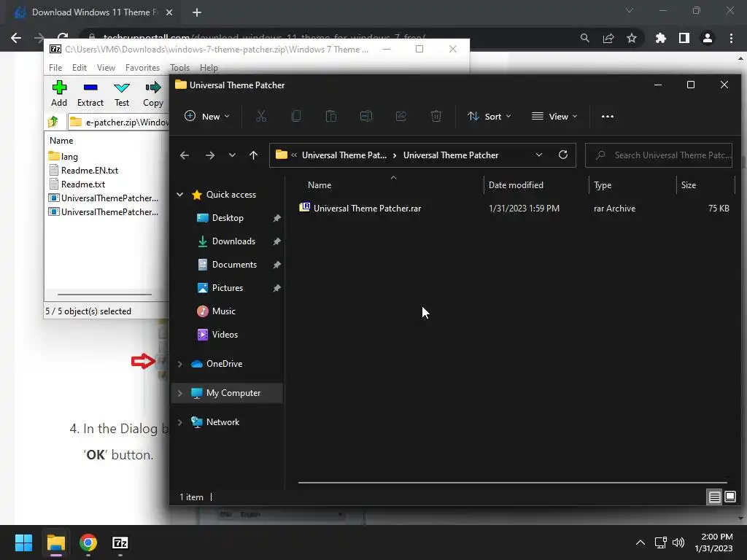Select Readme.txt in 7-Zip
This screenshot has width=747, height=560.
point(77,184)
